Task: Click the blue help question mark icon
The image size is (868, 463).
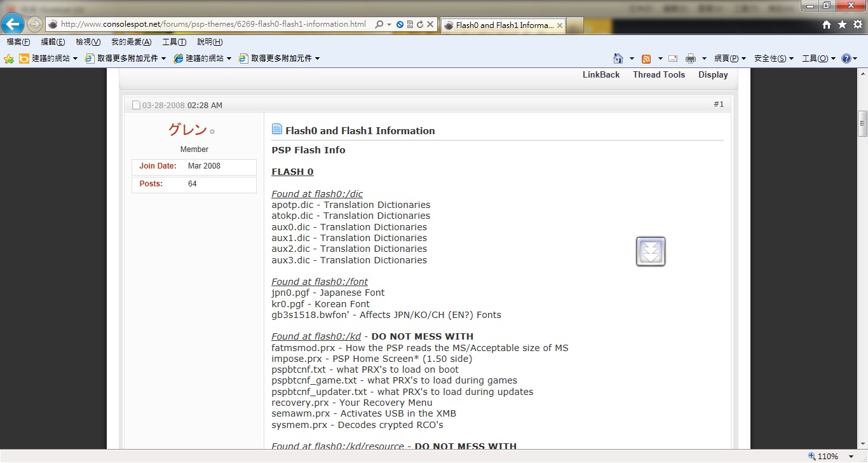Action: pyautogui.click(x=846, y=59)
